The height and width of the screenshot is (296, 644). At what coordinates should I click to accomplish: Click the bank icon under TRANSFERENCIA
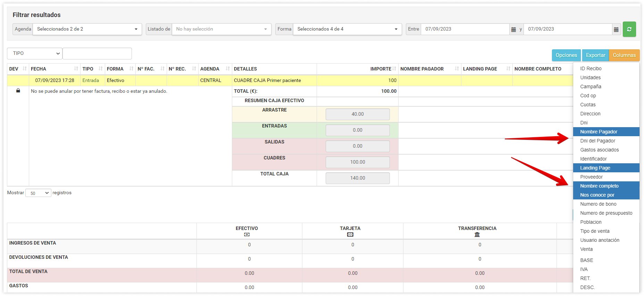point(477,235)
